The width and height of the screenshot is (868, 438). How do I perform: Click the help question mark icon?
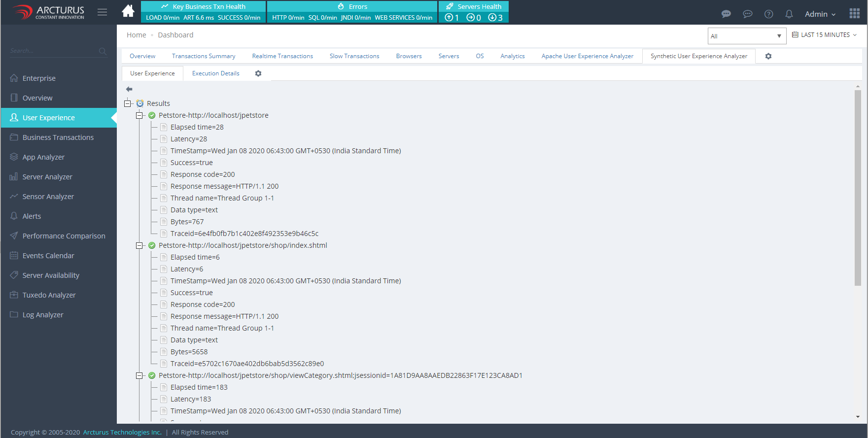[768, 14]
